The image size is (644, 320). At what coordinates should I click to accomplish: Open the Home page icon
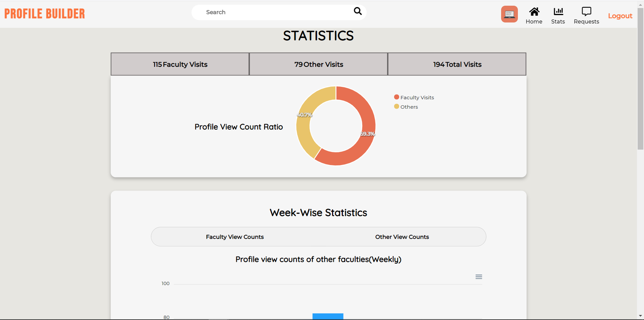(534, 12)
